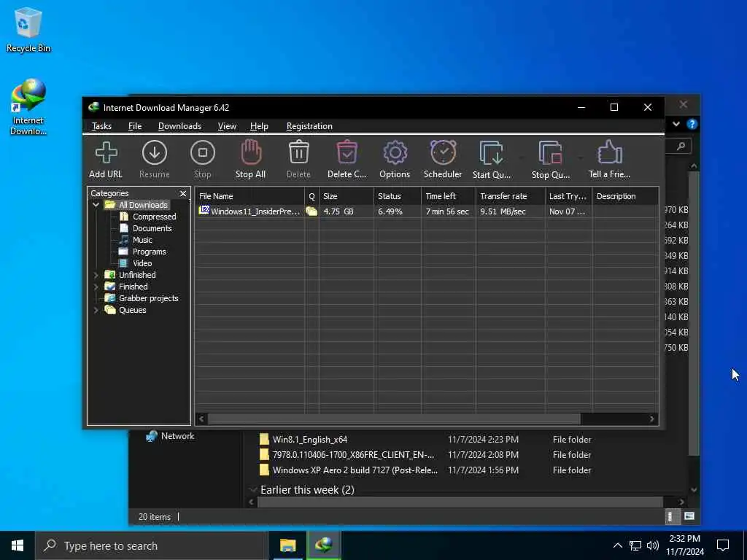Click the Start Queue toolbar icon
Screen dimensions: 747x560
[x=491, y=153]
